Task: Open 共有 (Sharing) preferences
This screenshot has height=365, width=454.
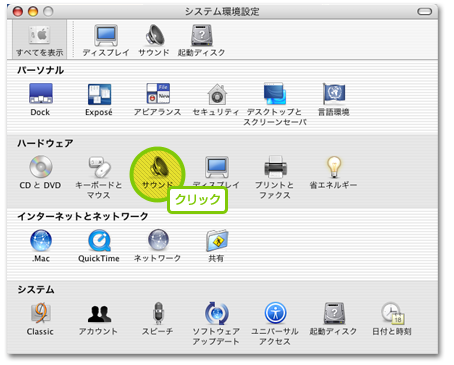Action: coord(216,246)
